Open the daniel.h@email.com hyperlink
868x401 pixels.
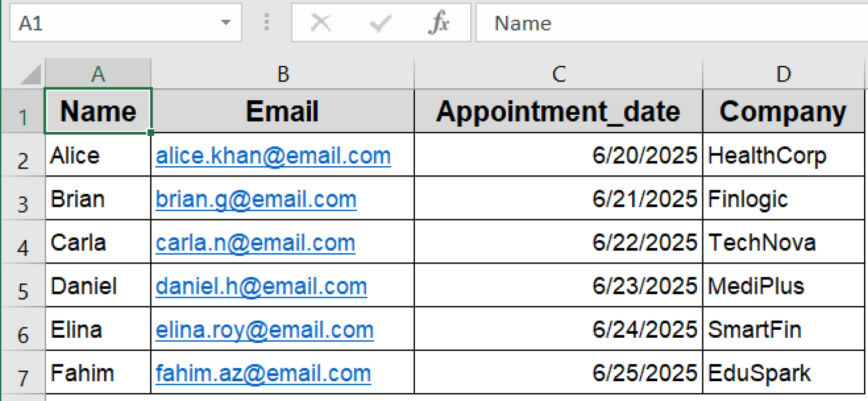(x=261, y=286)
